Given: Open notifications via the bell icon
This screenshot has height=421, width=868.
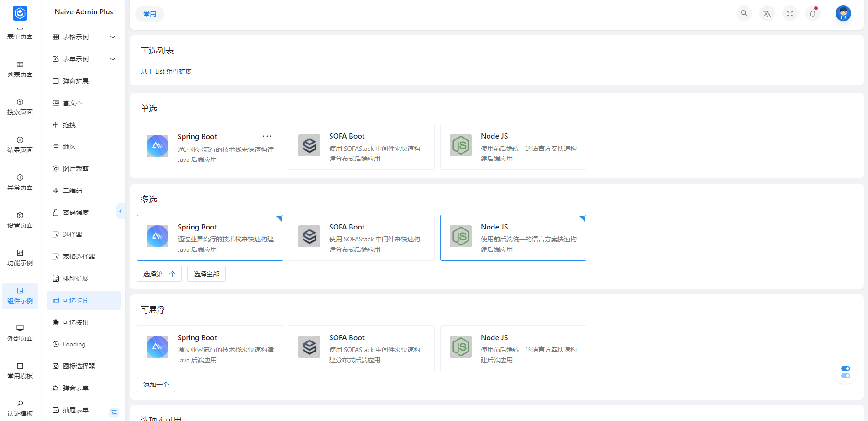Looking at the screenshot, I should (812, 13).
